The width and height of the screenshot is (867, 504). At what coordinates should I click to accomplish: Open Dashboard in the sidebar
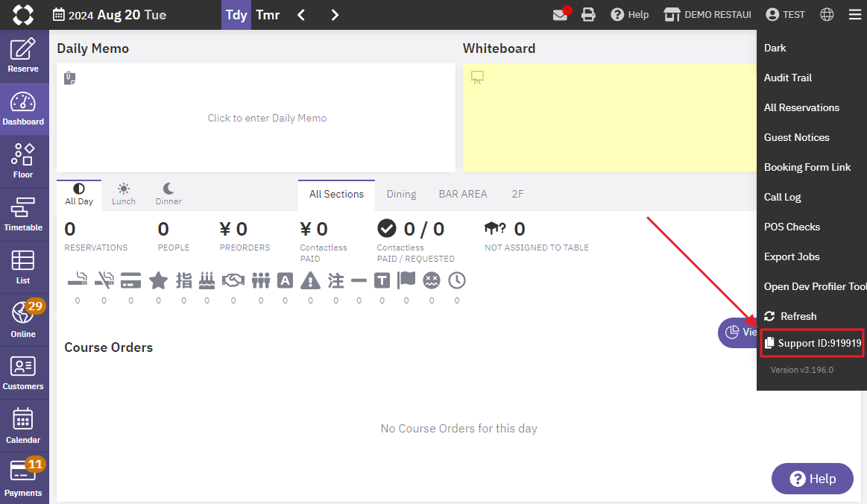[24, 108]
